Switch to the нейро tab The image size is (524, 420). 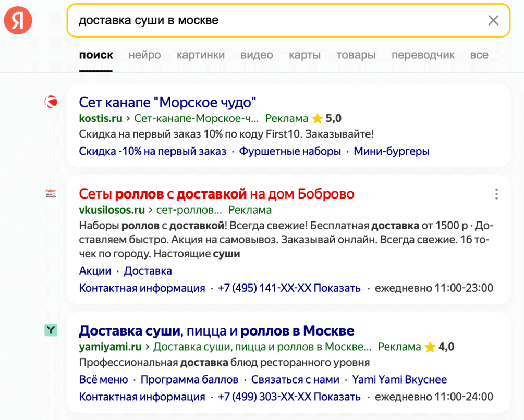[x=145, y=55]
